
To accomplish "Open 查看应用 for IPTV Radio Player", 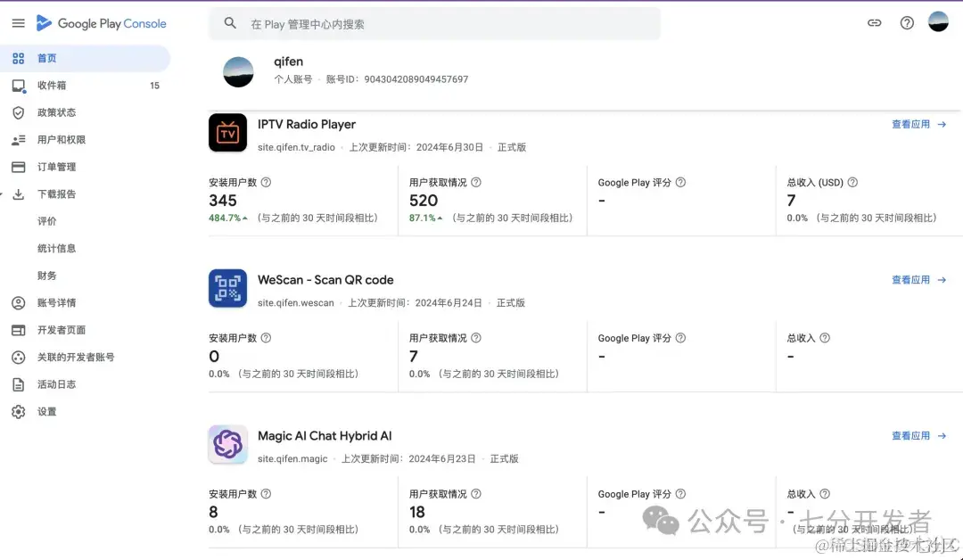I will (913, 125).
